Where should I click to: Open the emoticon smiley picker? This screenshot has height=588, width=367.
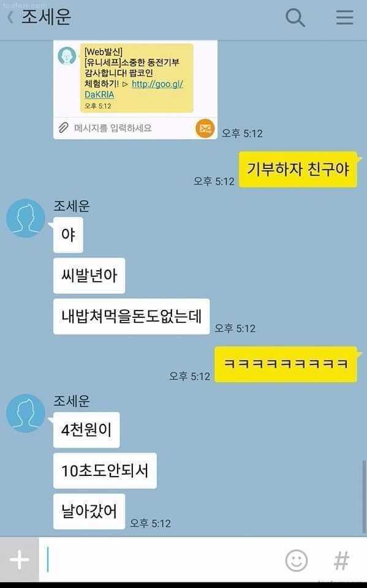point(297,560)
